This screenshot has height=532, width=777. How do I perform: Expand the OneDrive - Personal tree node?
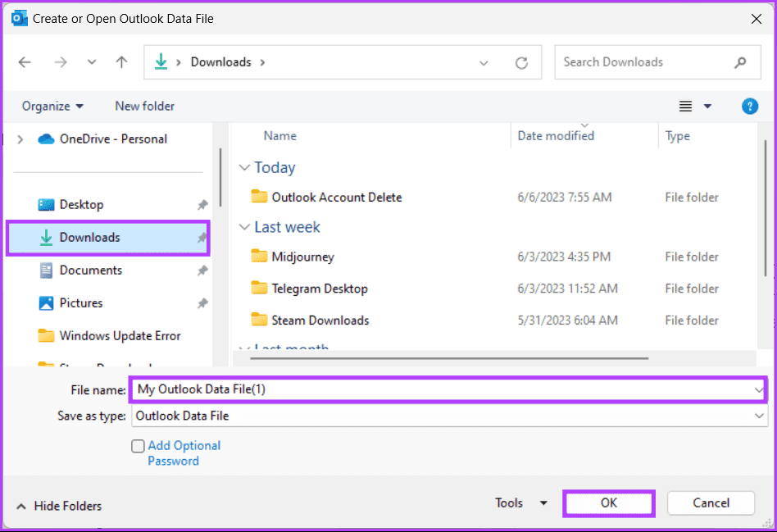click(20, 139)
